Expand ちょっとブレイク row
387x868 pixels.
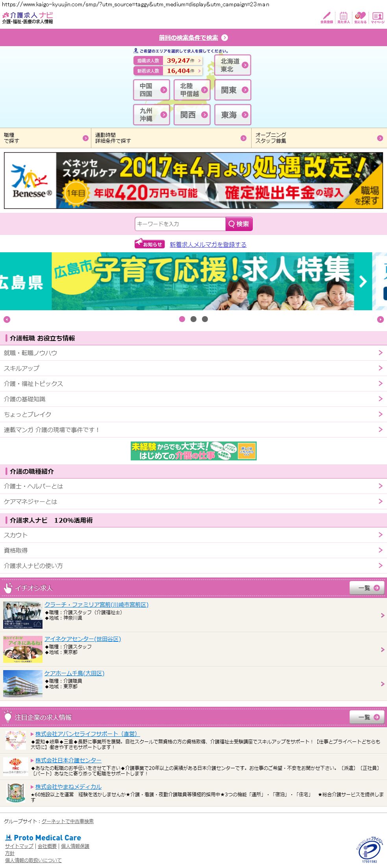[193, 414]
